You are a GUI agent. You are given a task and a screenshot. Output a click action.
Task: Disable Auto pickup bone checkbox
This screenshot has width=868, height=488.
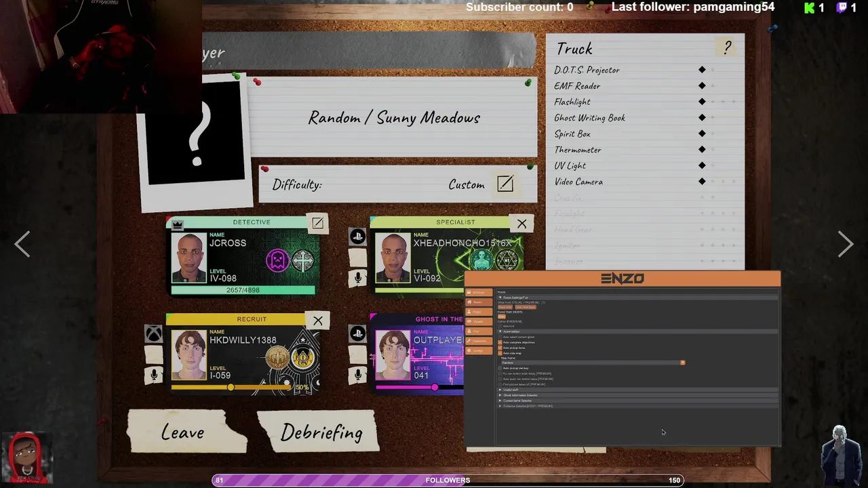point(500,348)
